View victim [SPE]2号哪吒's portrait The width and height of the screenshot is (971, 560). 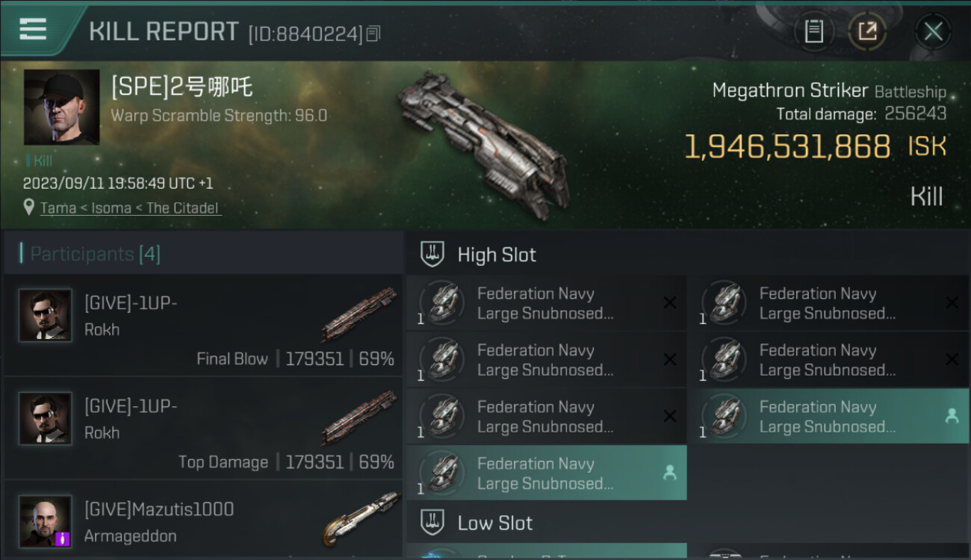point(61,107)
